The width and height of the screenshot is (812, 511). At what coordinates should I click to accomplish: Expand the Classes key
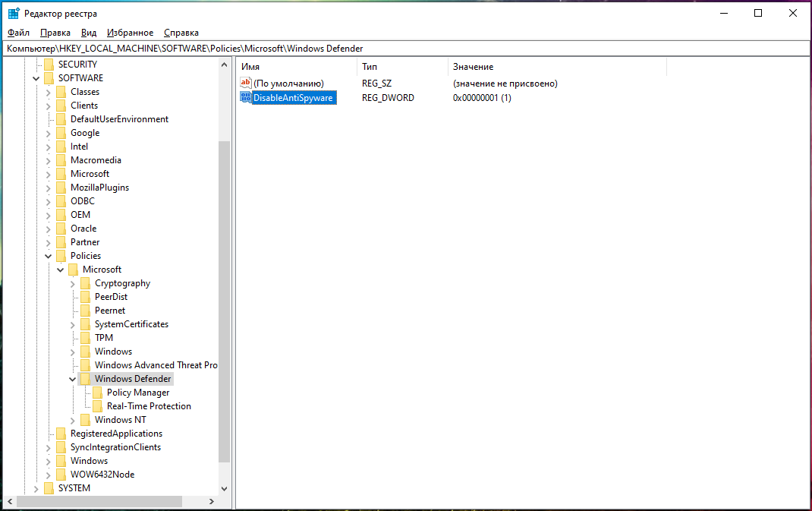(x=49, y=92)
